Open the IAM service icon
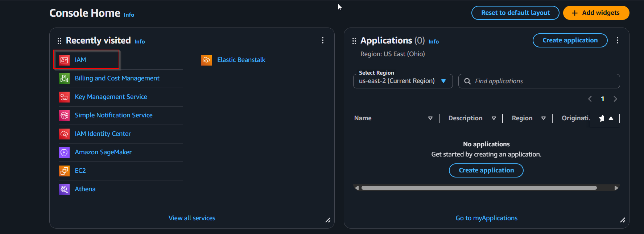Screen dimensions: 644x234 [x=64, y=60]
